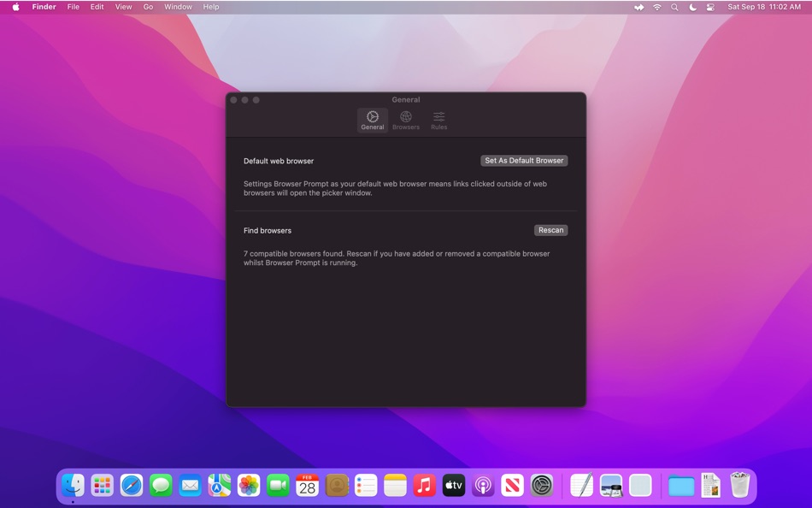Click the 'Find browsers' label

pos(268,231)
